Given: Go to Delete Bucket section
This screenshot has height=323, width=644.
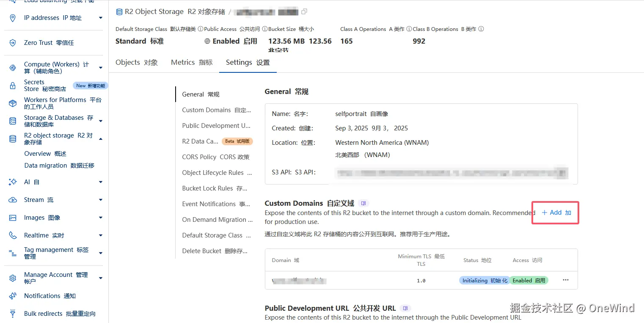Looking at the screenshot, I should pyautogui.click(x=215, y=251).
